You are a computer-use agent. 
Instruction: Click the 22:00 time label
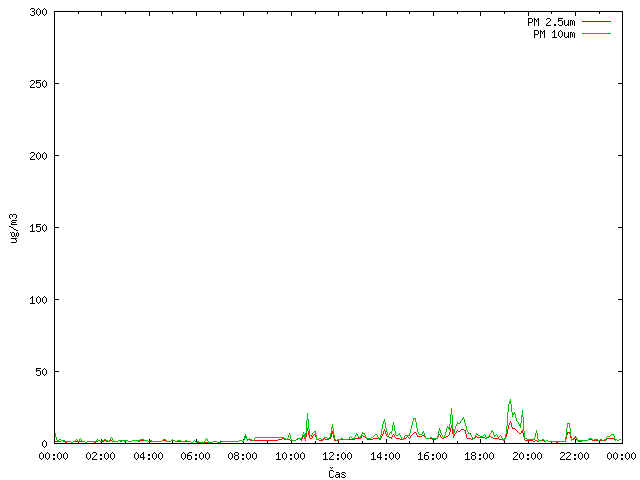574,456
